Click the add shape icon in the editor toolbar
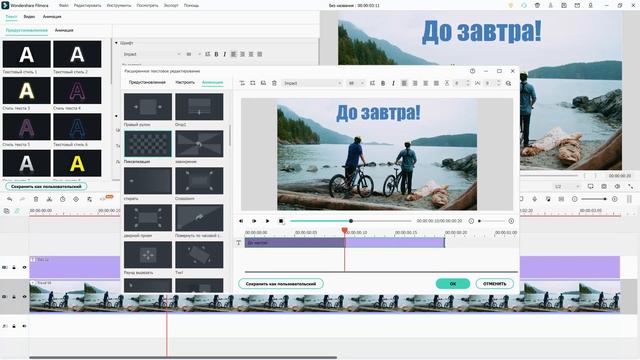This screenshot has height=360, width=640. pyautogui.click(x=253, y=83)
